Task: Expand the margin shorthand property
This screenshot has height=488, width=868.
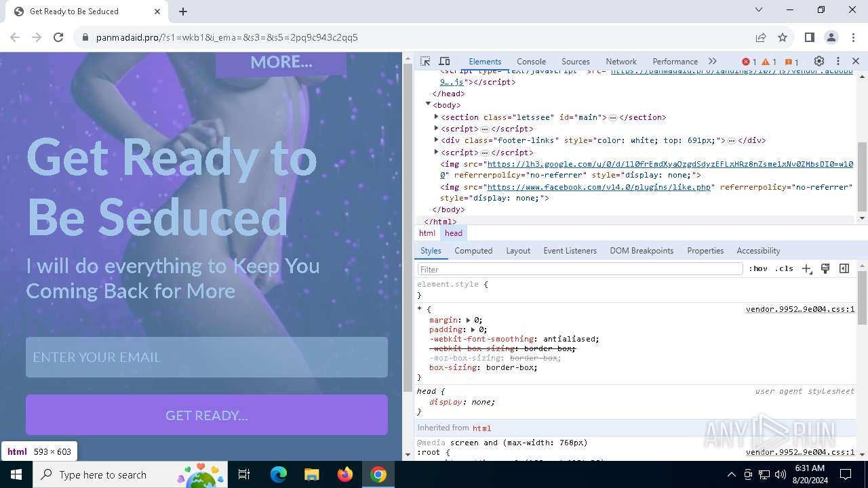Action: coord(468,320)
